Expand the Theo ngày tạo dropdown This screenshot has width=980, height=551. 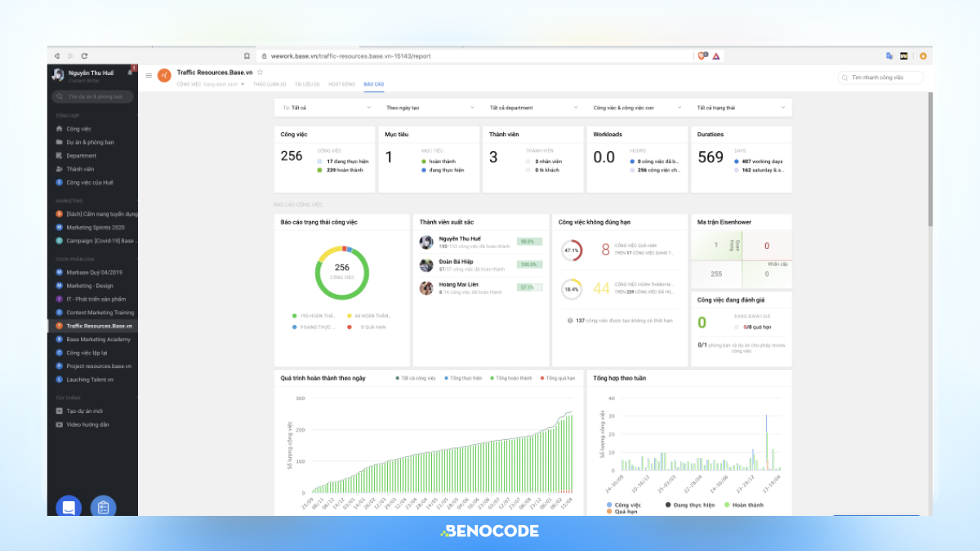pos(430,107)
